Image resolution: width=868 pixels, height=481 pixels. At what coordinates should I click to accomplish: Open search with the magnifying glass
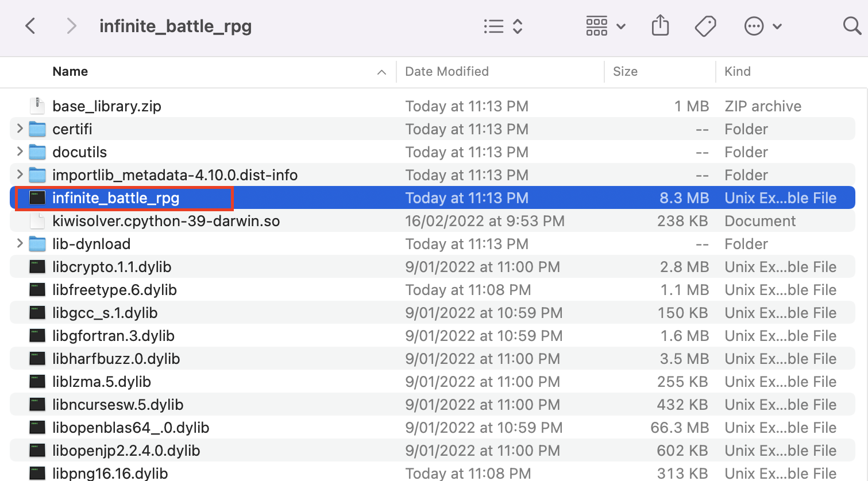[851, 26]
